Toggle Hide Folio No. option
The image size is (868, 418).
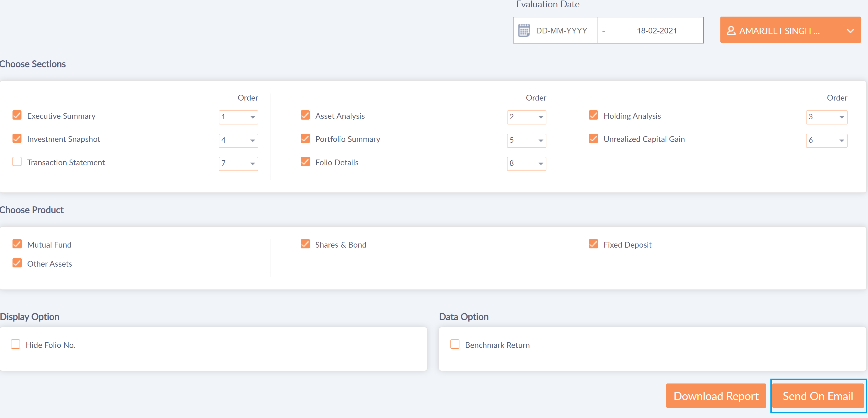(x=15, y=345)
